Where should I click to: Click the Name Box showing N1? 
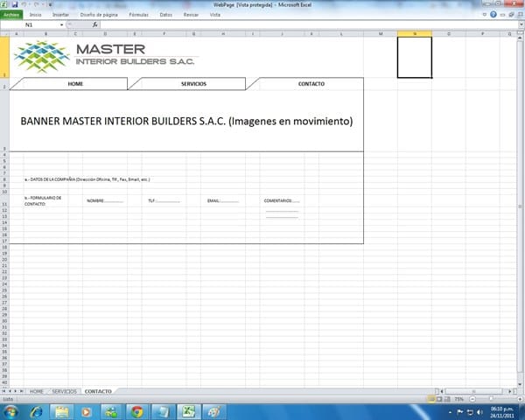30,24
